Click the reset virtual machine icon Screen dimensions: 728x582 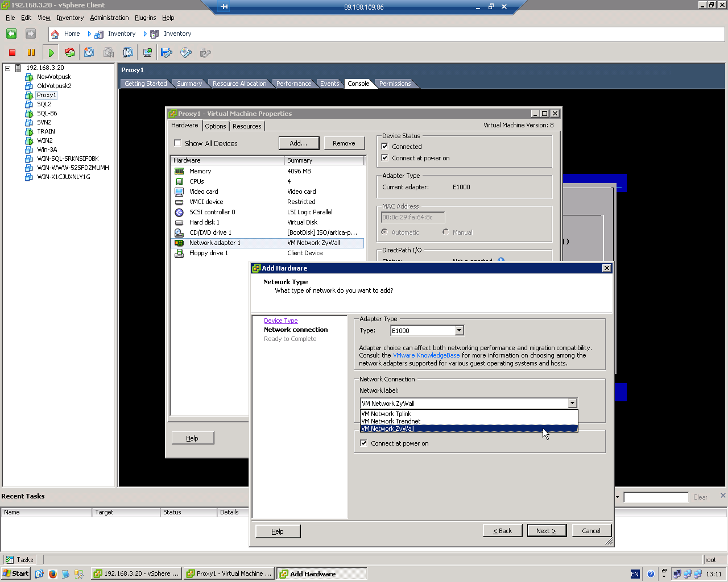pos(70,53)
